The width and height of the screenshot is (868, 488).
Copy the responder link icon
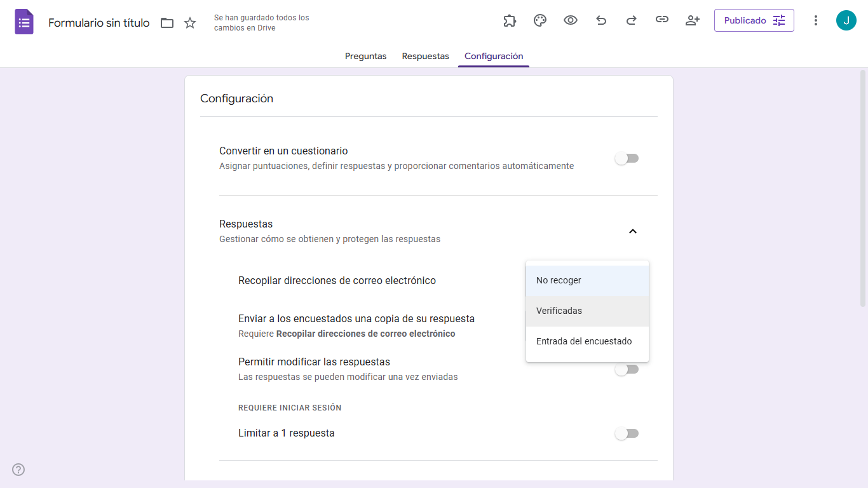click(x=662, y=20)
